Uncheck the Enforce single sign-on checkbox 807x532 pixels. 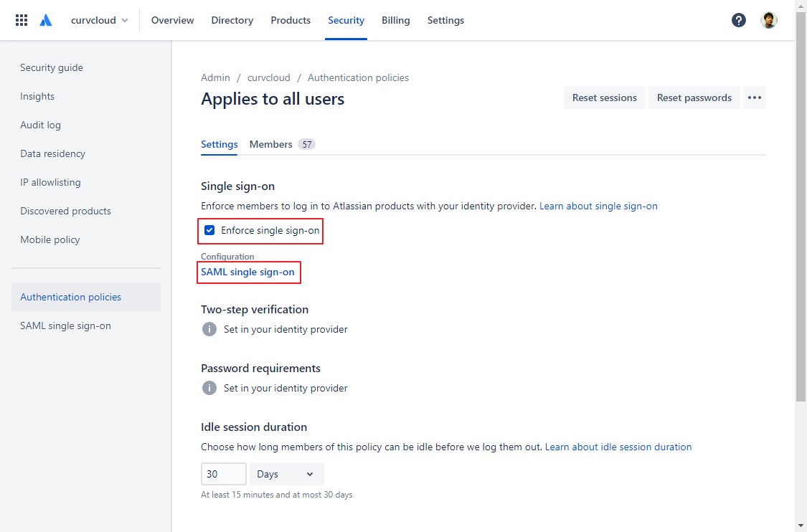(x=209, y=230)
